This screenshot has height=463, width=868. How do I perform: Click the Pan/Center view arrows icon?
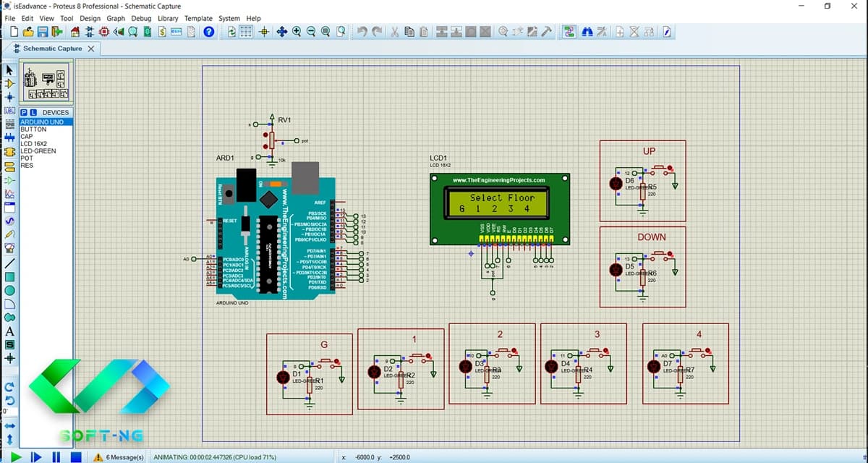281,32
